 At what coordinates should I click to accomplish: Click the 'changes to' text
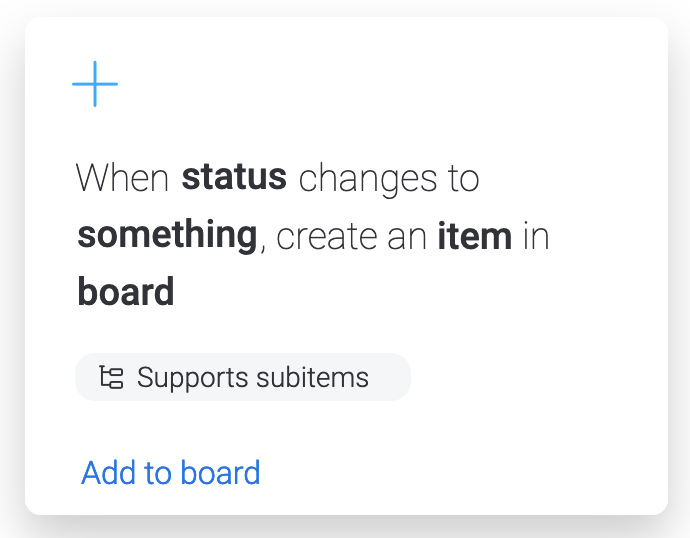(389, 179)
